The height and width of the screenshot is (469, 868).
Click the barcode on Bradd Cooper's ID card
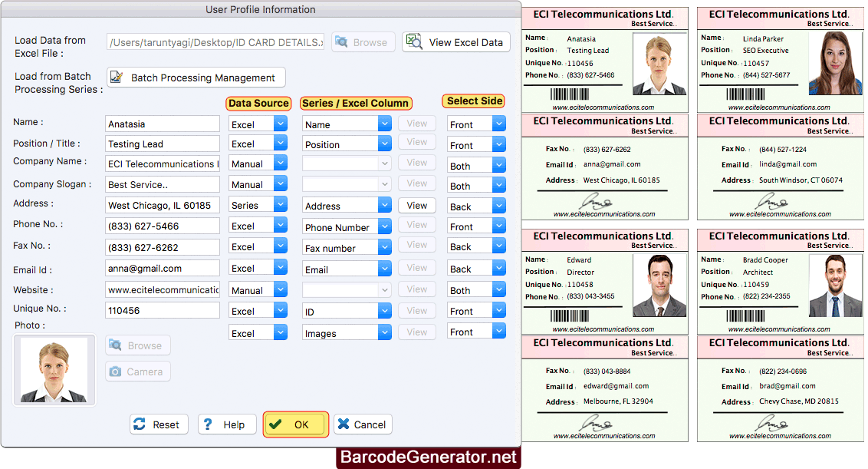pyautogui.click(x=745, y=316)
